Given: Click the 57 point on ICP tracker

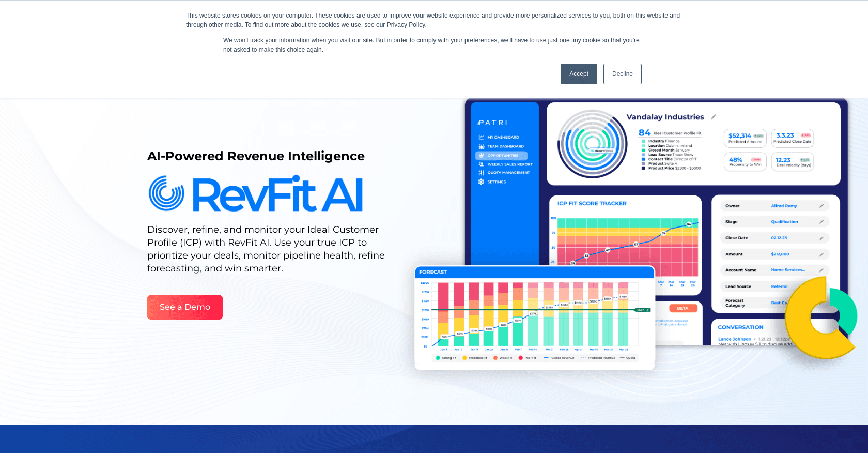Looking at the screenshot, I should pyautogui.click(x=636, y=244).
